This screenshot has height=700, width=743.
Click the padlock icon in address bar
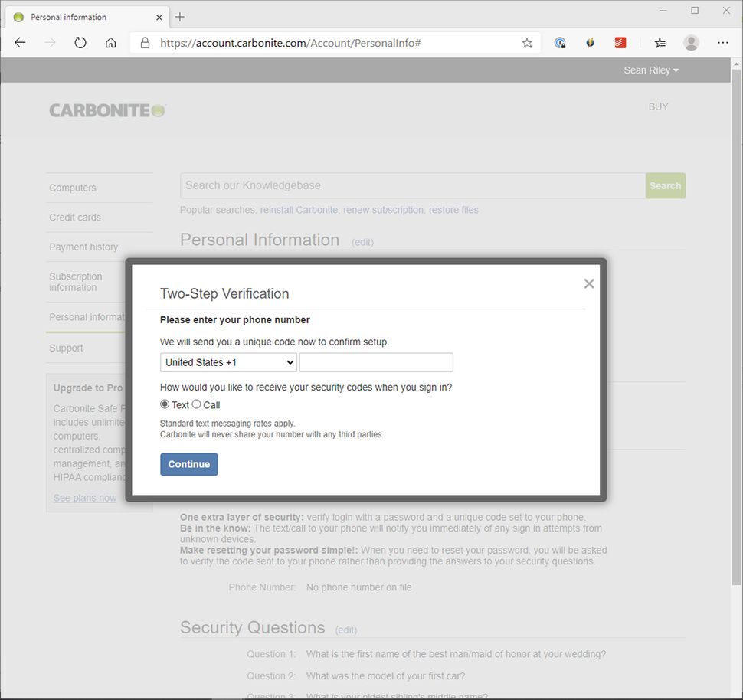146,42
